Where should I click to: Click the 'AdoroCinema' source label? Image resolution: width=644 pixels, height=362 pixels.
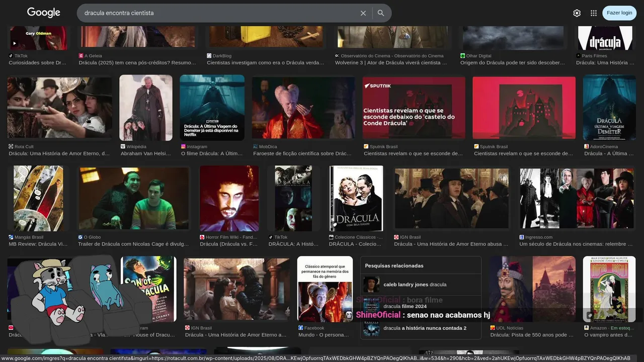click(x=601, y=147)
